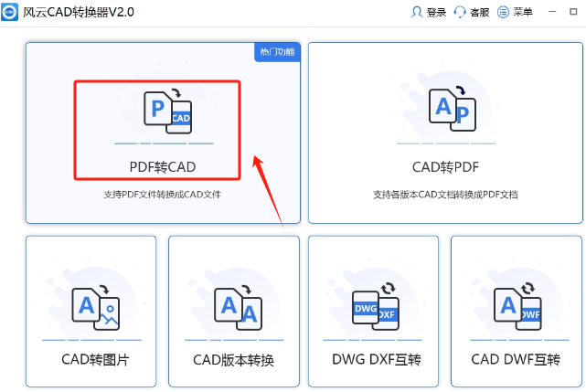Image resolution: width=586 pixels, height=392 pixels.
Task: Open the 登录 login link
Action: point(436,12)
